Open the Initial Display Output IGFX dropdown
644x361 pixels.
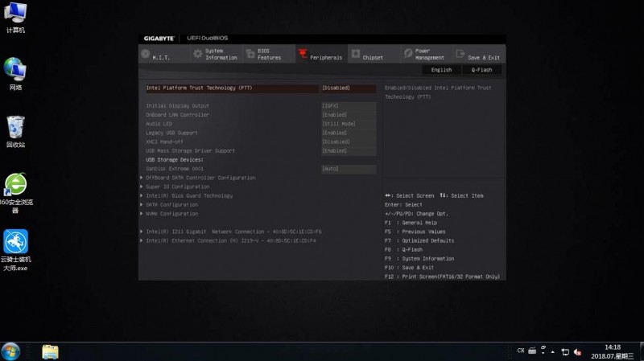(349, 106)
